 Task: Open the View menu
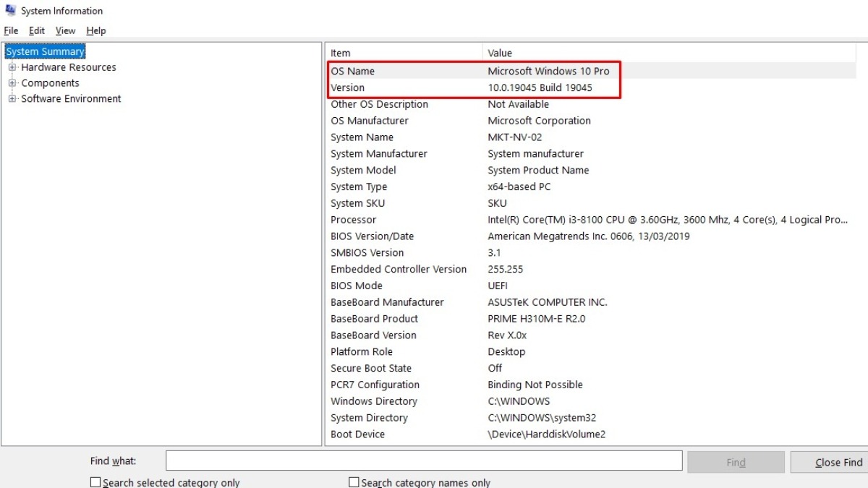[65, 30]
